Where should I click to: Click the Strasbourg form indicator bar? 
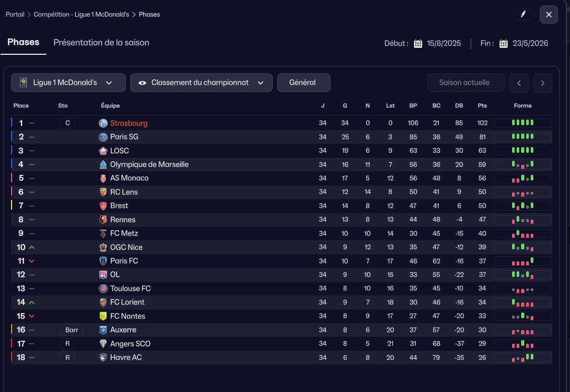coord(522,123)
